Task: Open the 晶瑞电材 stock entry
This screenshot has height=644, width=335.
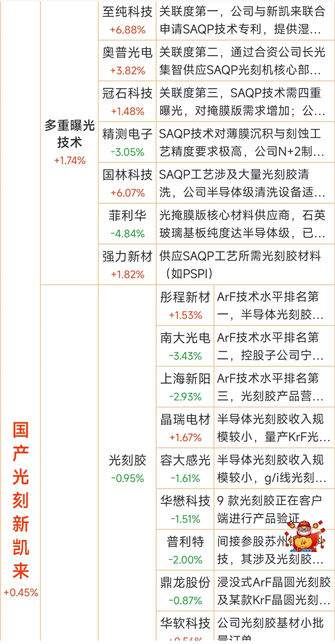Action: click(x=185, y=427)
